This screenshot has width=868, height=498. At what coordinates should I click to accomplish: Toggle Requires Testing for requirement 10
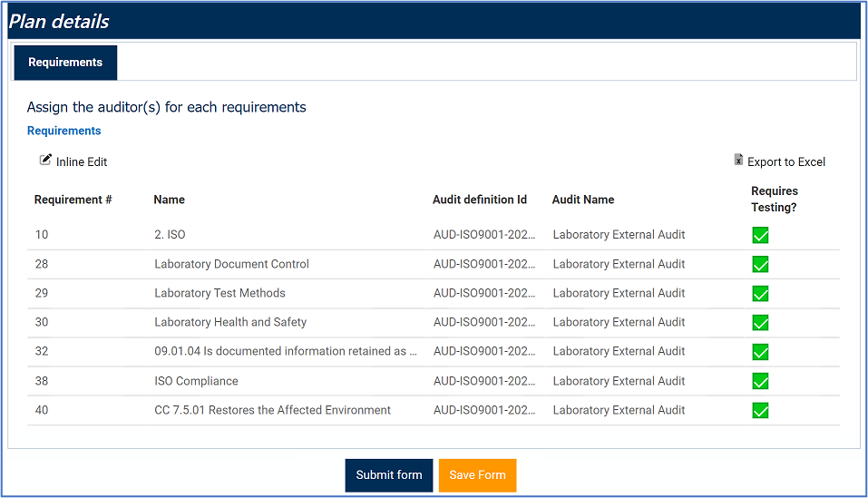[x=760, y=235]
